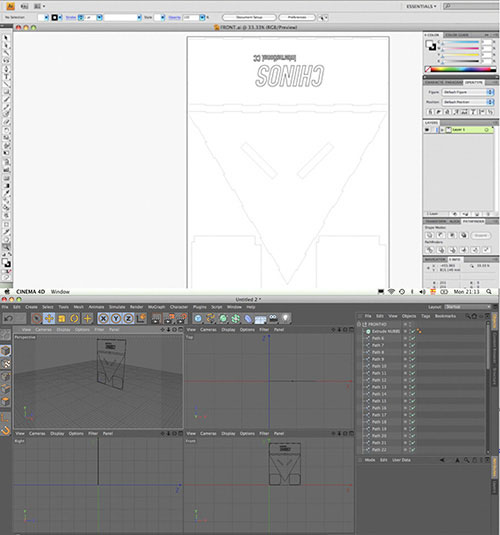This screenshot has width=500, height=535.
Task: Open the Layout dropdown in Cinema 4D
Action: tap(468, 307)
